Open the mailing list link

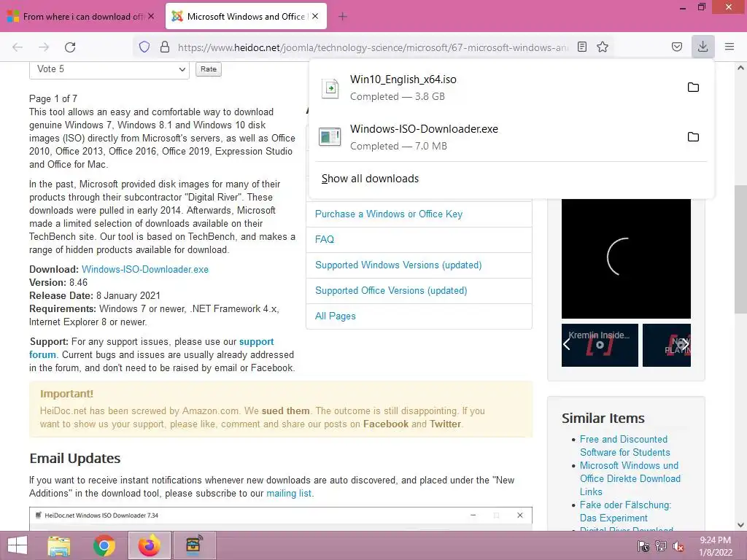(x=289, y=494)
